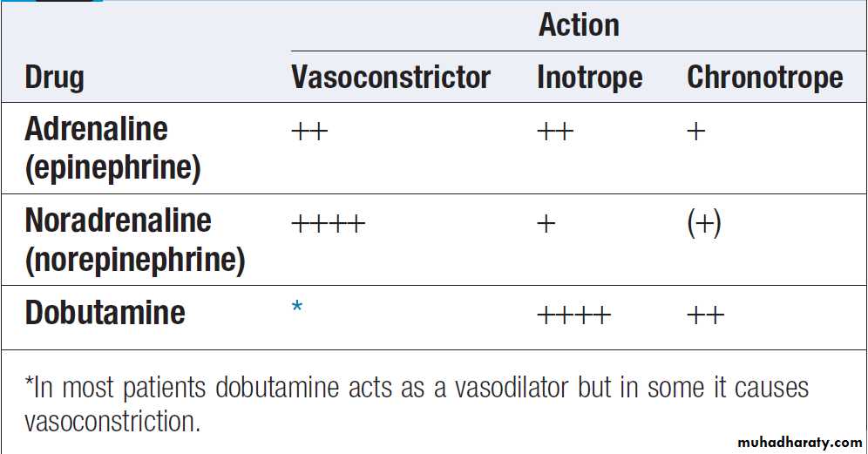The height and width of the screenshot is (454, 868).
Task: Click Adrenaline's vasoconstrictor ++ cell
Action: (309, 132)
